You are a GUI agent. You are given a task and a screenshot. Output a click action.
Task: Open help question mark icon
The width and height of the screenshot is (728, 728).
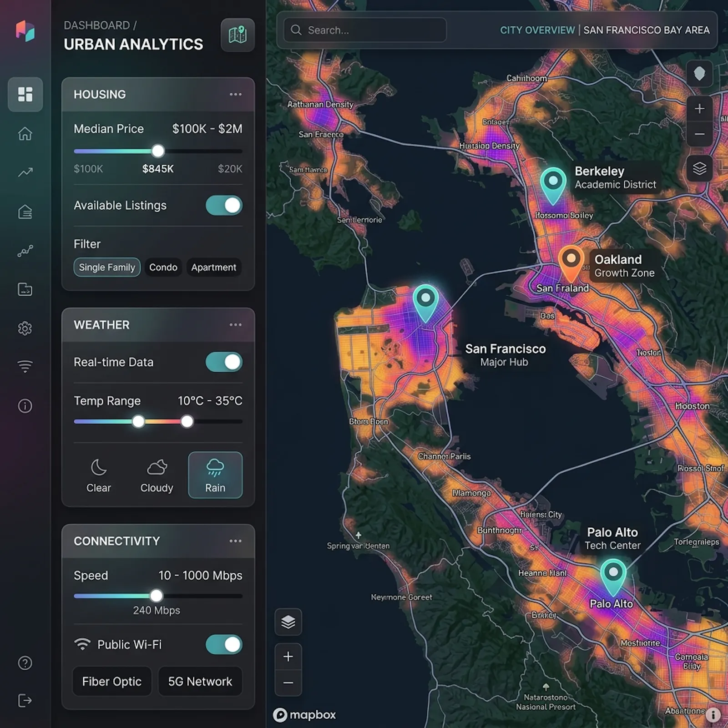point(25,663)
